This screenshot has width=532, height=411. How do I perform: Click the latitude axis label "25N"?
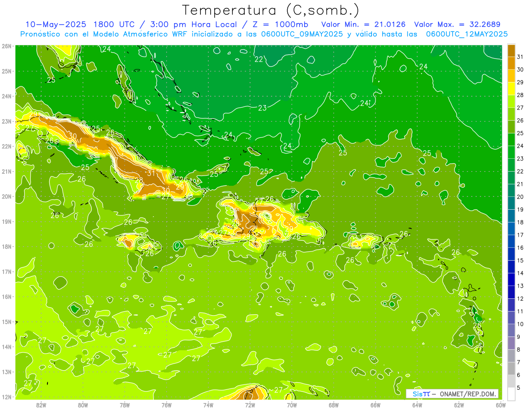[x=7, y=71]
